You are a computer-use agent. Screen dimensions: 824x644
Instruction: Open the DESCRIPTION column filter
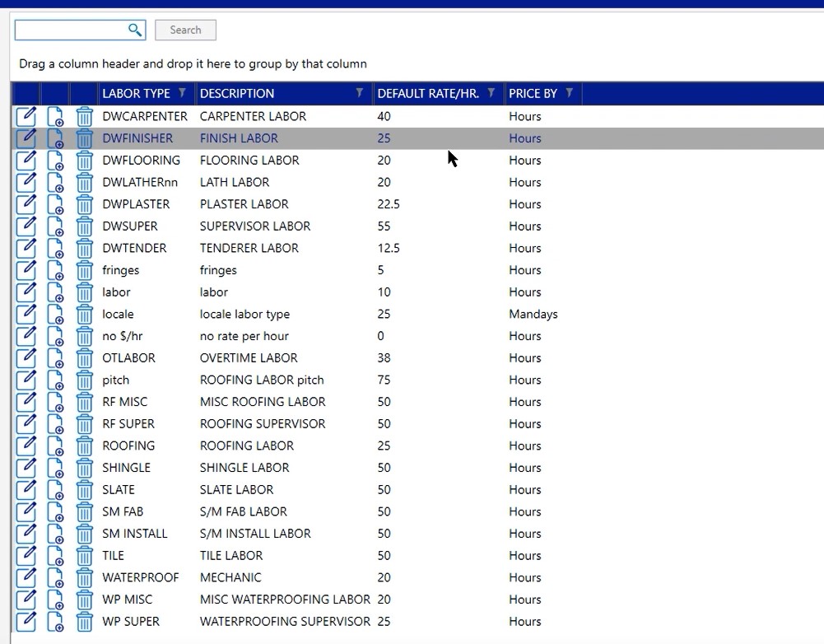360,93
